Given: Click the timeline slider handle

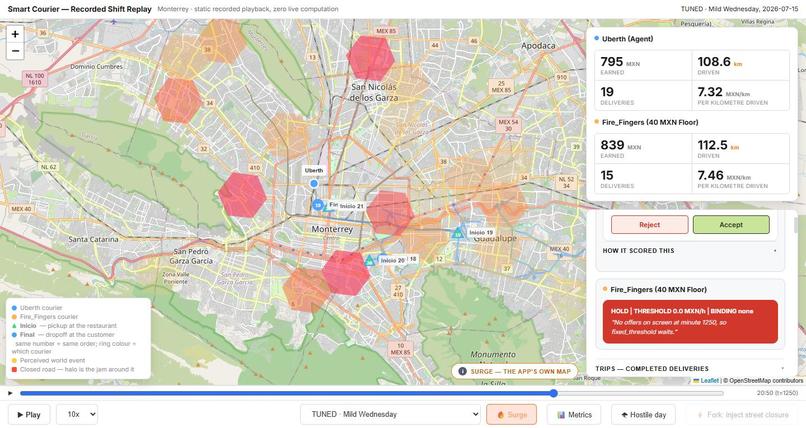Looking at the screenshot, I should pos(553,393).
